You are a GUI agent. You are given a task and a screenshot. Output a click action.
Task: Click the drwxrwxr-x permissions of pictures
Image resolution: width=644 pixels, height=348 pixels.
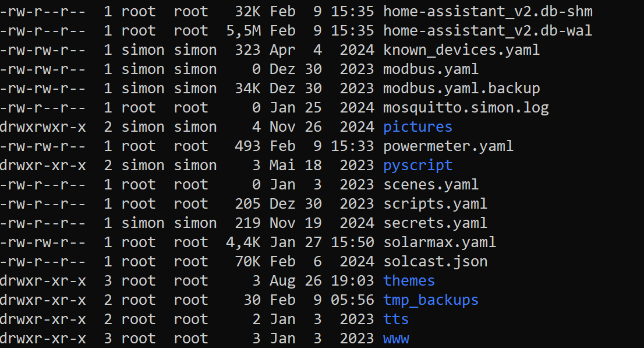pyautogui.click(x=43, y=126)
